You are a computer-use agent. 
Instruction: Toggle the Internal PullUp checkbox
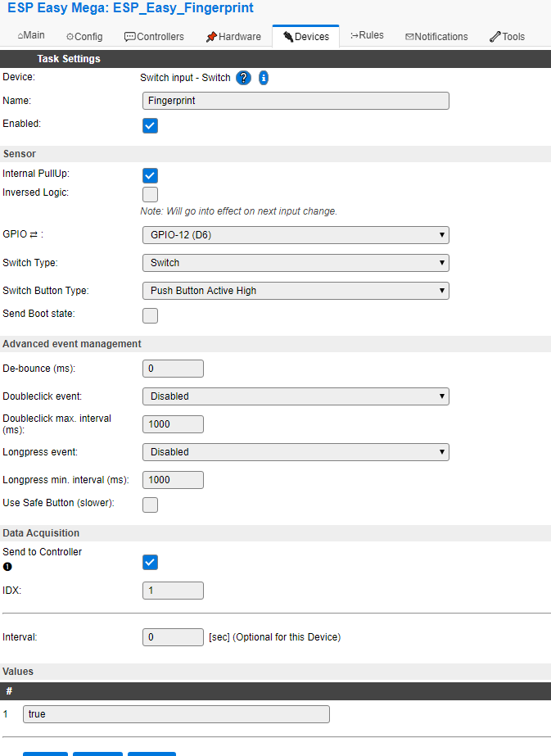[150, 175]
